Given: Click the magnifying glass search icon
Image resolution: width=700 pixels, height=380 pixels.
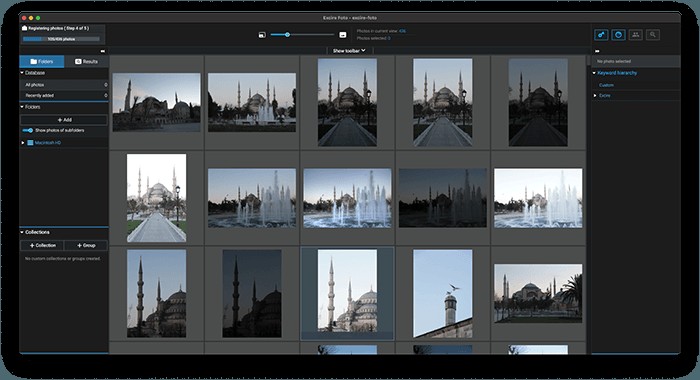Looking at the screenshot, I should pyautogui.click(x=653, y=35).
